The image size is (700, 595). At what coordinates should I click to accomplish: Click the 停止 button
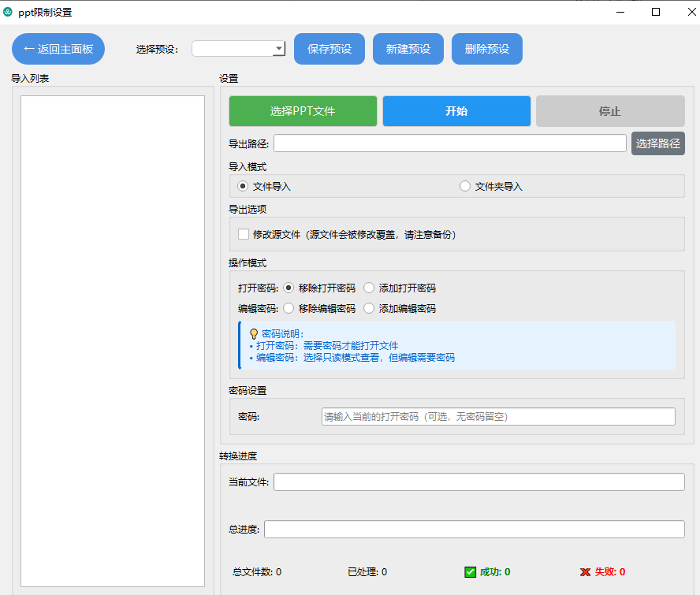(610, 111)
